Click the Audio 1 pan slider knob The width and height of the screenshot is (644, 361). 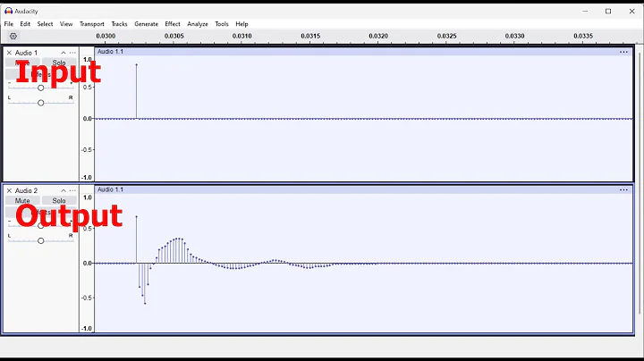(x=40, y=103)
